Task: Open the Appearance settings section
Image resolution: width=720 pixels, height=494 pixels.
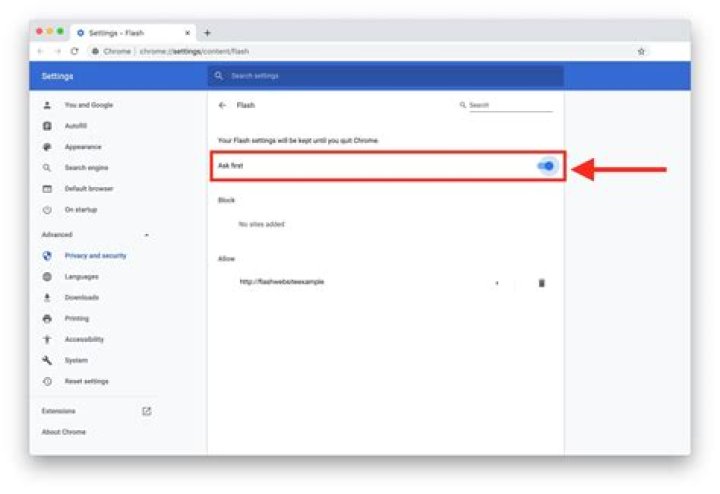Action: point(82,147)
